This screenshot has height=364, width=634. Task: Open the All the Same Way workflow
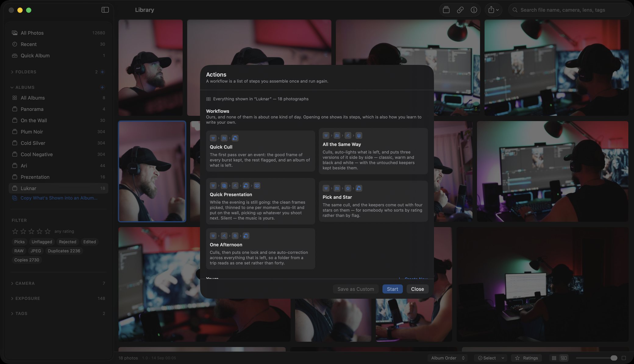pyautogui.click(x=373, y=151)
